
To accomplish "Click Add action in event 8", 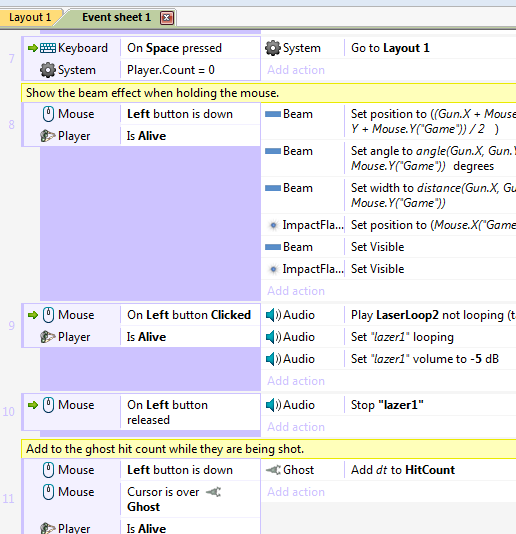I will [x=296, y=291].
